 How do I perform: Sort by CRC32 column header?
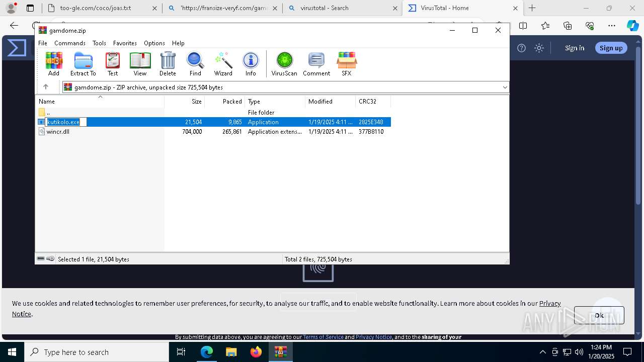click(x=373, y=102)
